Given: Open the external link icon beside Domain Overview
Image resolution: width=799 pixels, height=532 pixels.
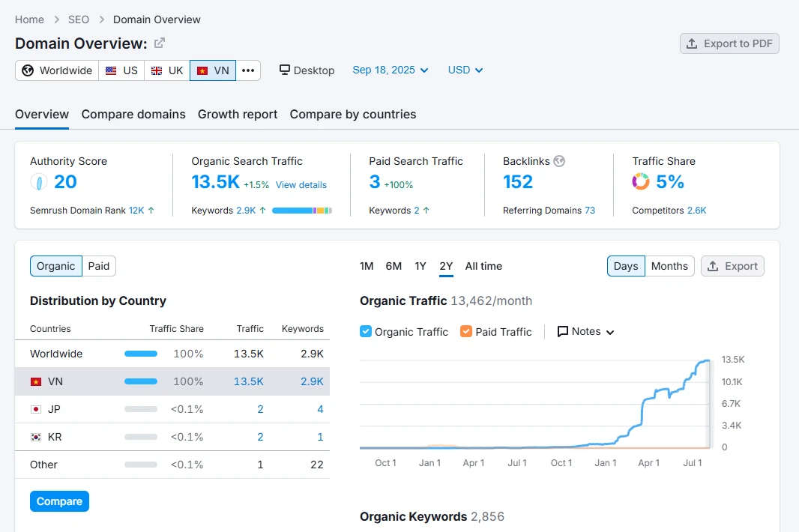Looking at the screenshot, I should click(x=160, y=43).
